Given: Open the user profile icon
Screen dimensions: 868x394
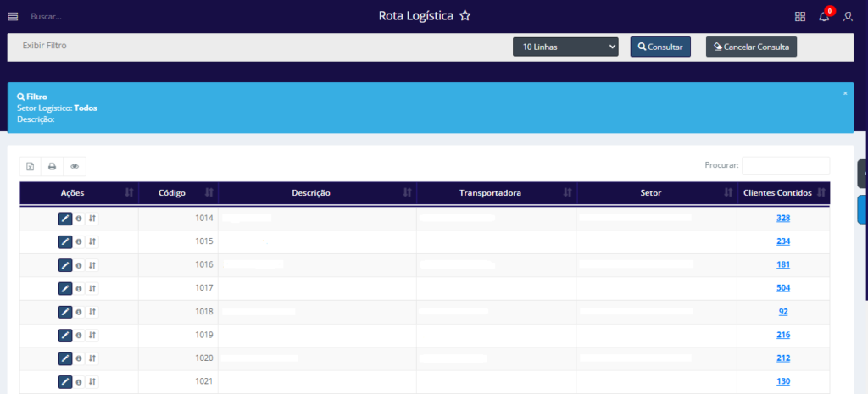Looking at the screenshot, I should tap(848, 16).
